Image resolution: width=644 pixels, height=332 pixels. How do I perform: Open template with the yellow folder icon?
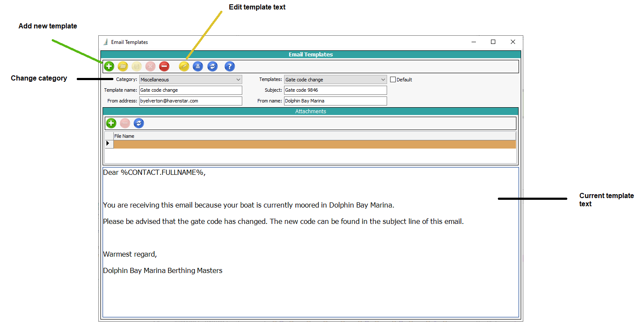pyautogui.click(x=123, y=66)
